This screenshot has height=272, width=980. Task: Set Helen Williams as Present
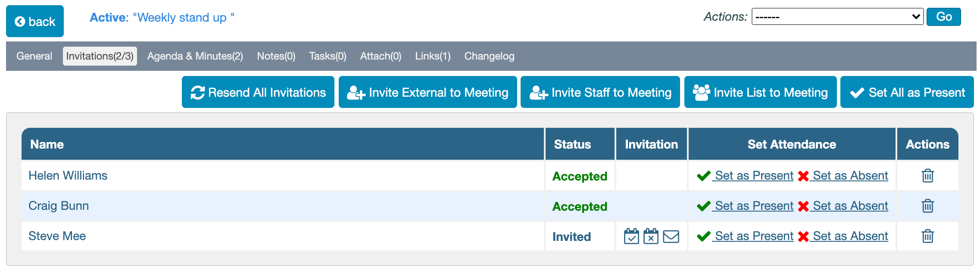click(x=753, y=176)
